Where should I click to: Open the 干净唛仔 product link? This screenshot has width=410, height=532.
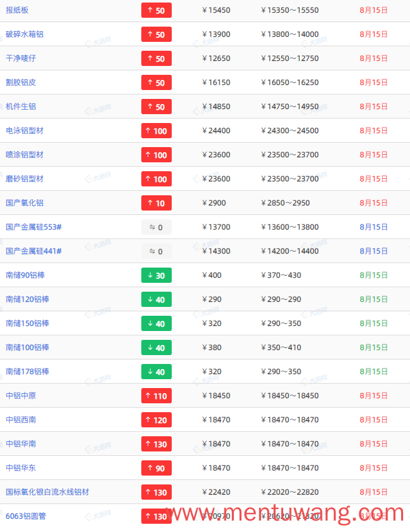tap(21, 58)
